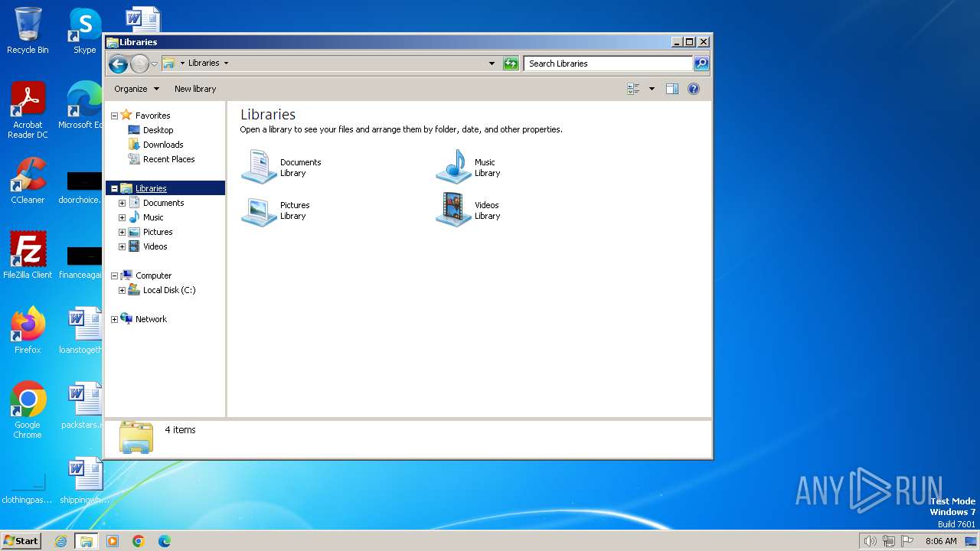The height and width of the screenshot is (551, 980).
Task: Collapse the Computer tree node
Action: [114, 275]
